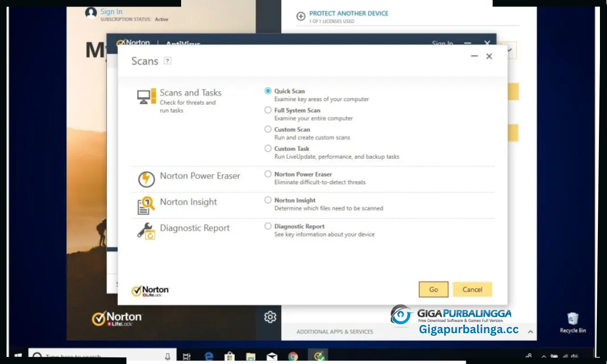
Task: Select the Norton Power Eraser radio button
Action: tap(268, 174)
